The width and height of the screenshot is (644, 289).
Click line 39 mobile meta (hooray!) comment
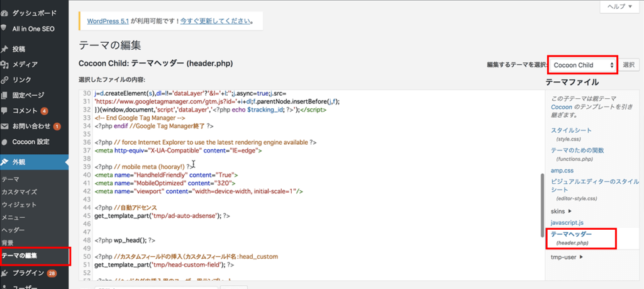point(143,166)
